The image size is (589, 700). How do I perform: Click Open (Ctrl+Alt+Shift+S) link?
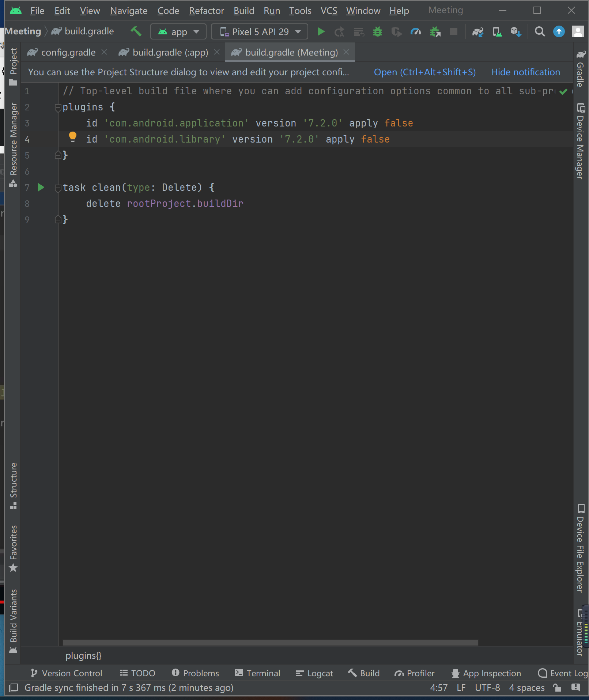pos(425,72)
